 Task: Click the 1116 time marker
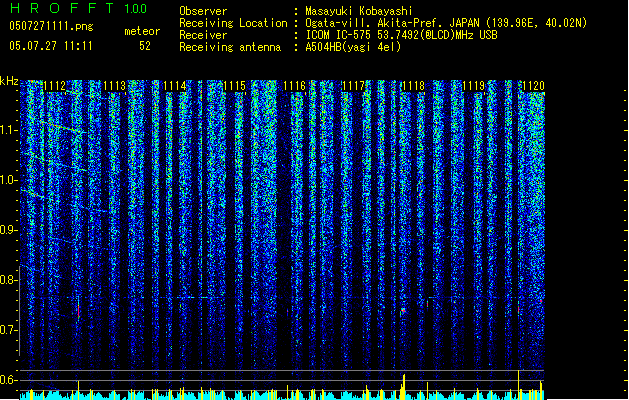pyautogui.click(x=294, y=86)
